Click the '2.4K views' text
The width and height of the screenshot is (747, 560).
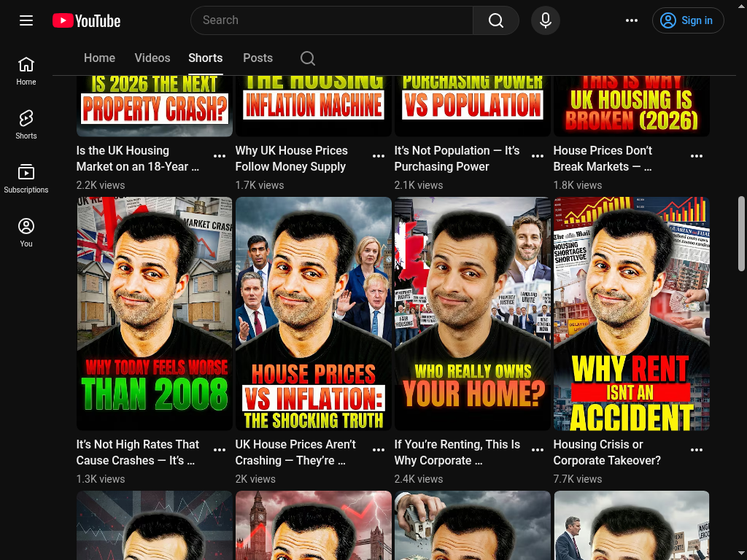419,479
